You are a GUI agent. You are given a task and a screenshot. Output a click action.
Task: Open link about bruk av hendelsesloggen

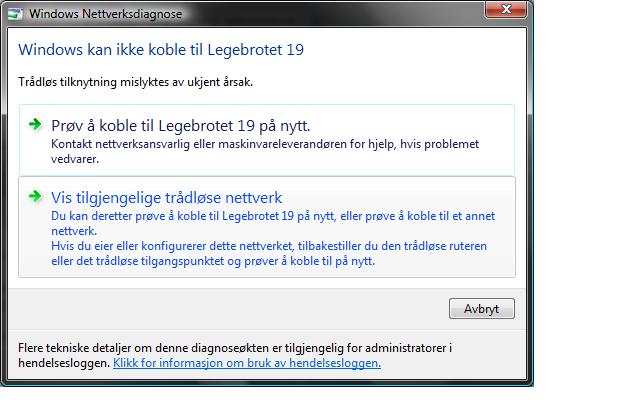[247, 363]
